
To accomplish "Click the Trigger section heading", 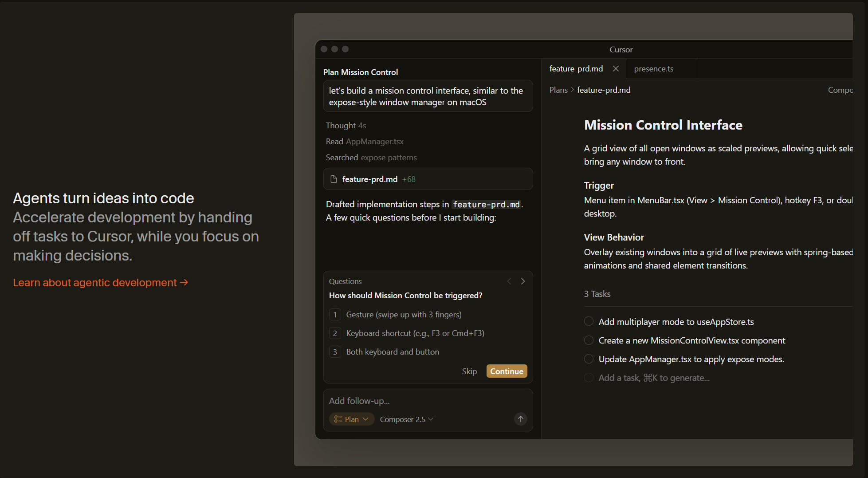I will 599,186.
